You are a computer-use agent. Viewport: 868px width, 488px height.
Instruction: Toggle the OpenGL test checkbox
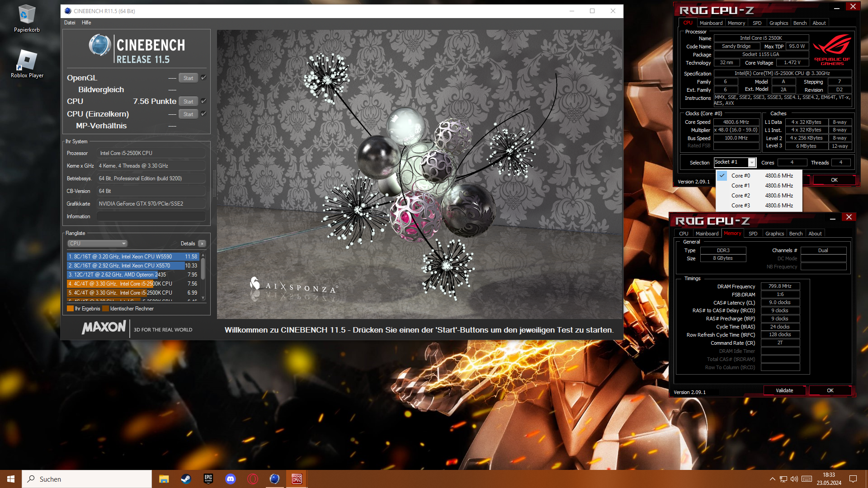tap(203, 78)
